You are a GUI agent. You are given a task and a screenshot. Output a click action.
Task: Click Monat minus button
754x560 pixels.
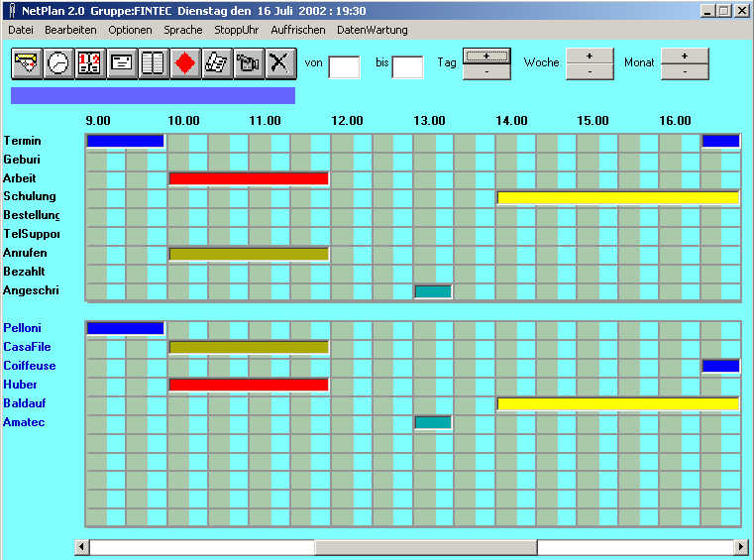pyautogui.click(x=685, y=71)
